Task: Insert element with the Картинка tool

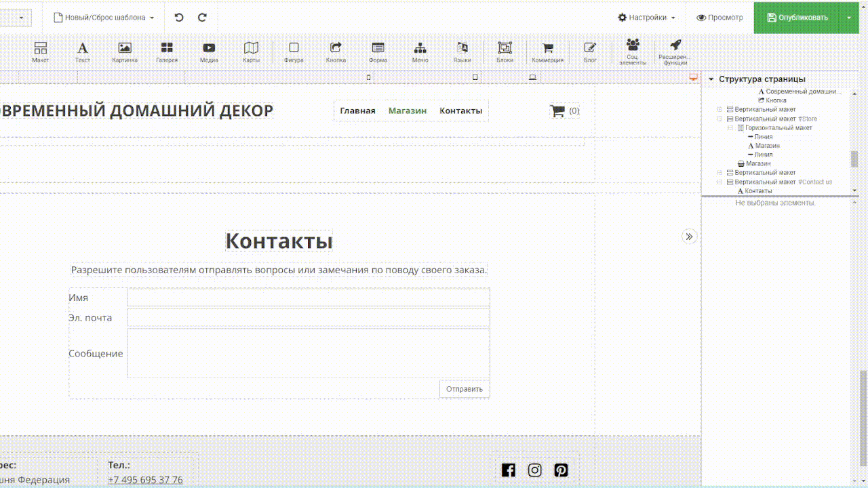Action: (x=125, y=52)
